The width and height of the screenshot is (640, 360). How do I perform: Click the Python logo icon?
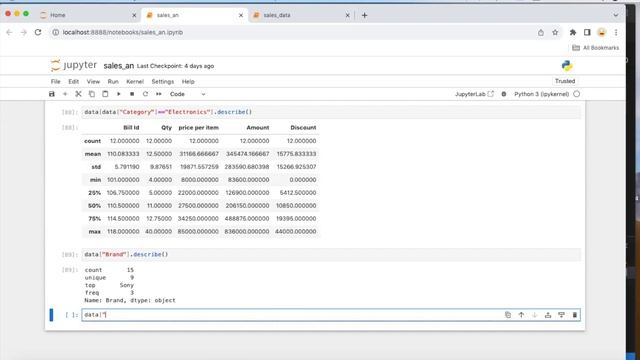567,66
